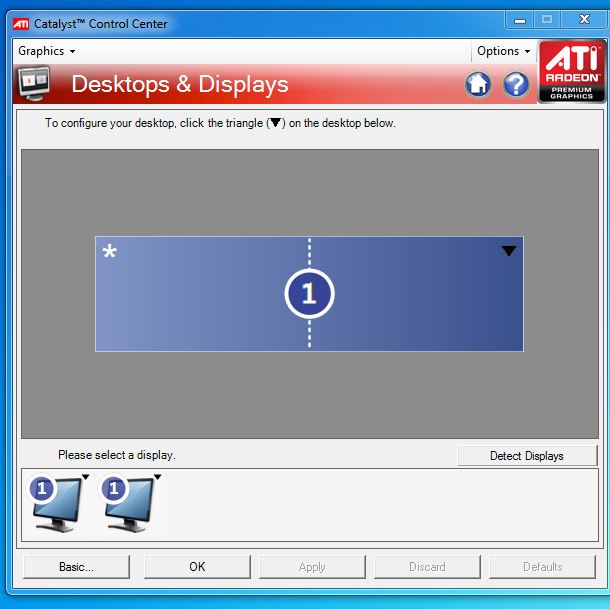Click the 'Please select a display.' text
The width and height of the screenshot is (610, 609).
click(117, 455)
